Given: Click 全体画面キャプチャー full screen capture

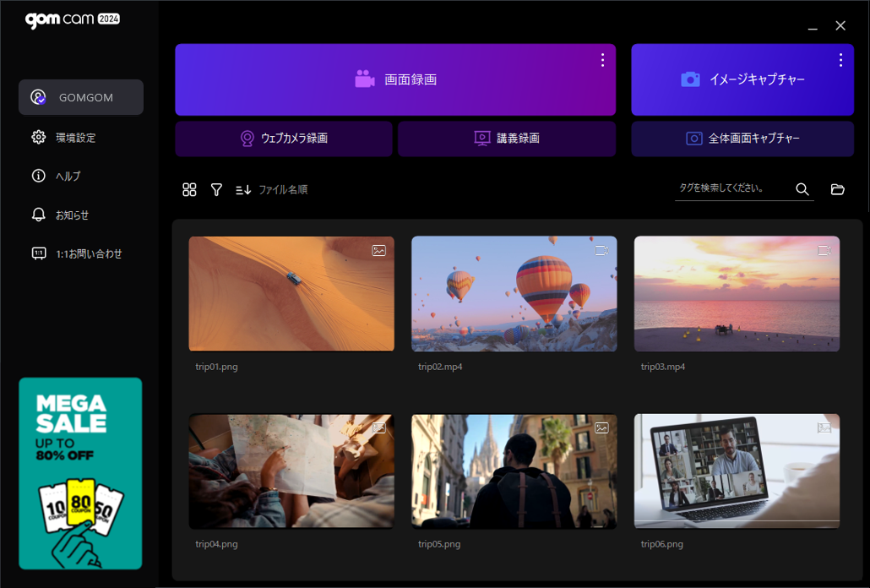Looking at the screenshot, I should [742, 139].
